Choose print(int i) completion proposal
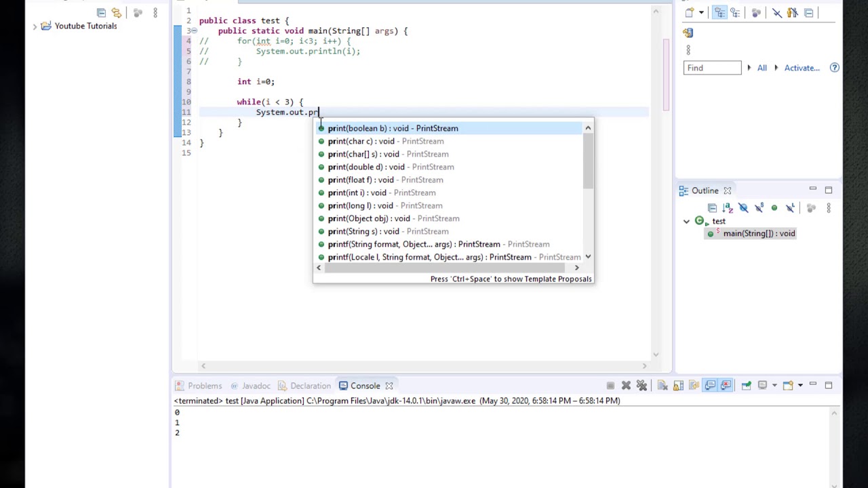 448,192
